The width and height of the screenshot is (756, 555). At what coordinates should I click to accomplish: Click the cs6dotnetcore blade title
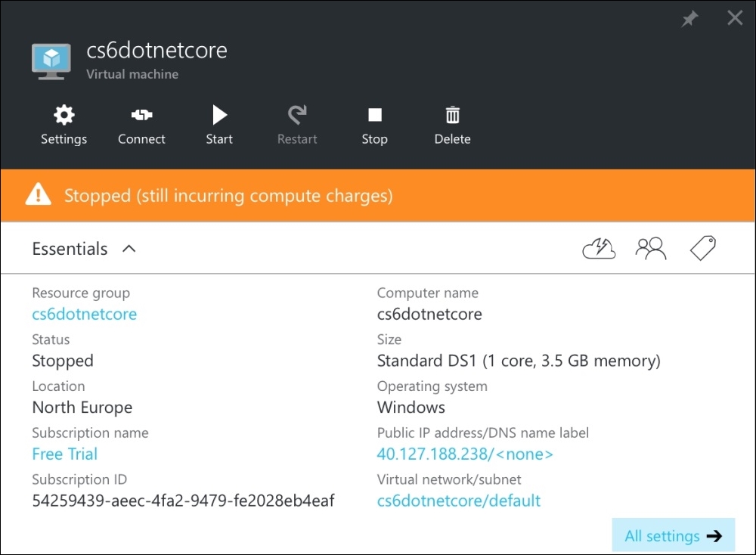[x=156, y=50]
